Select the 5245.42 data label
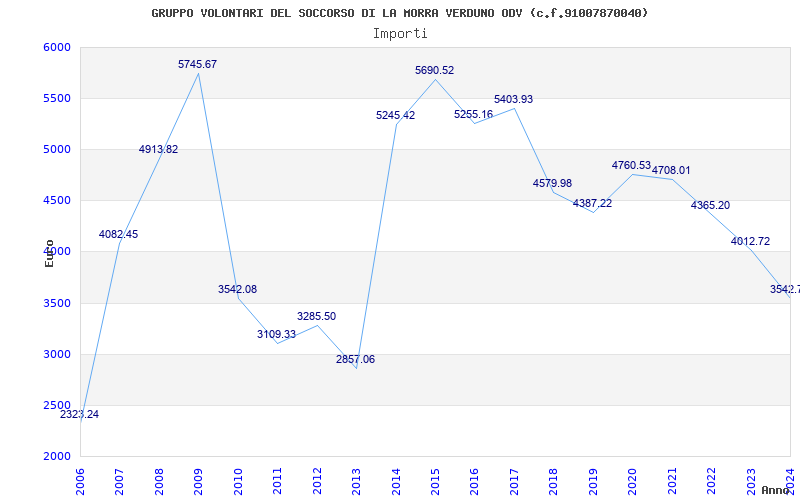The image size is (800, 500). 396,115
